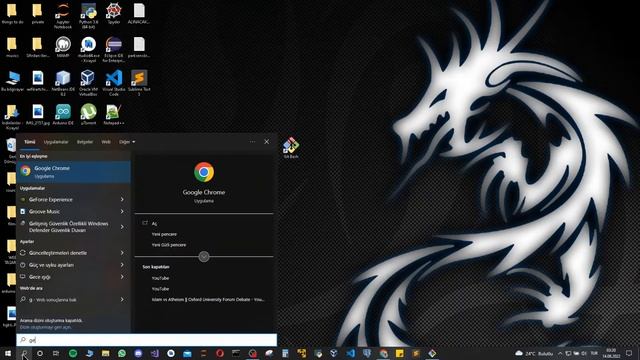Select the 'things to do' desktop folder
The height and width of the screenshot is (360, 640).
pos(12,13)
